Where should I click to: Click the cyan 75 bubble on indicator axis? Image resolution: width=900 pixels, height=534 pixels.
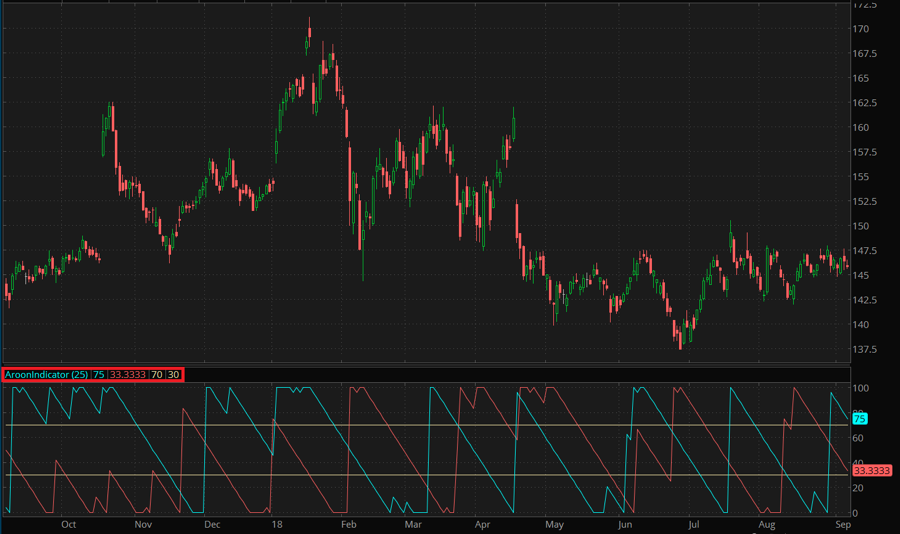860,419
